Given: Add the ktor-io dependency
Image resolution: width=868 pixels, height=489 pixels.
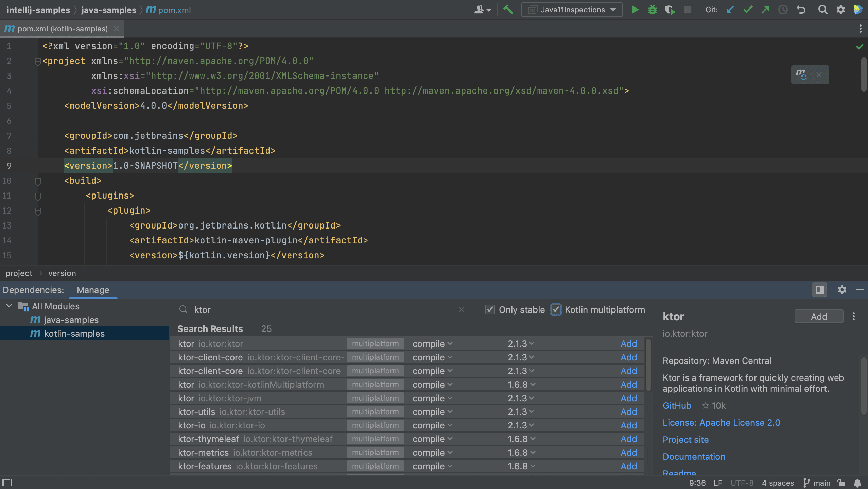Looking at the screenshot, I should pyautogui.click(x=628, y=425).
